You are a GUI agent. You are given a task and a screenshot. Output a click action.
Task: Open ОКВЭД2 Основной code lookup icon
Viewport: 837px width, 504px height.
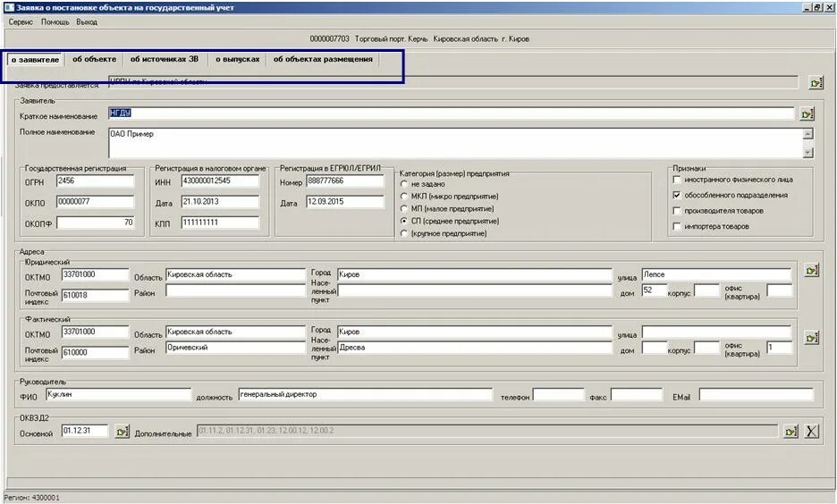(123, 431)
